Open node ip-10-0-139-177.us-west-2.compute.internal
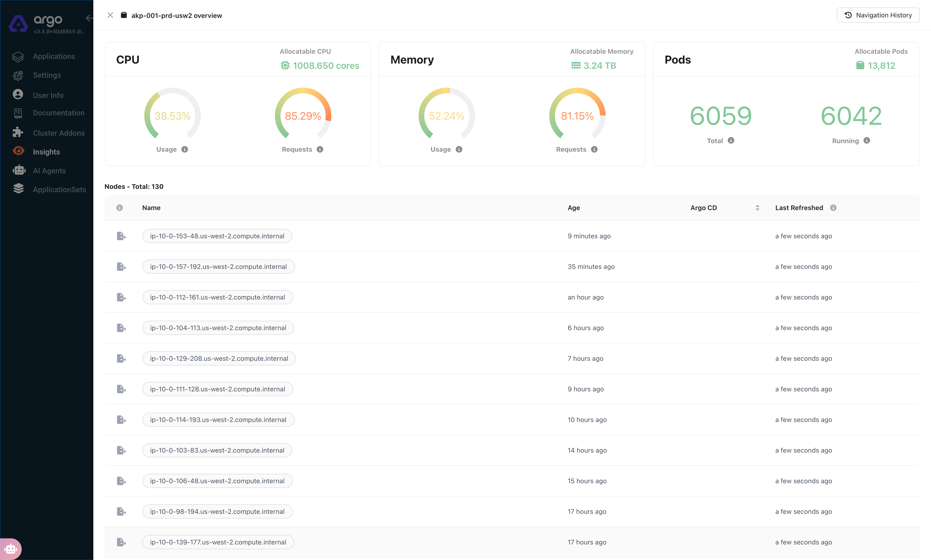Viewport: 931px width, 560px height. (x=218, y=542)
